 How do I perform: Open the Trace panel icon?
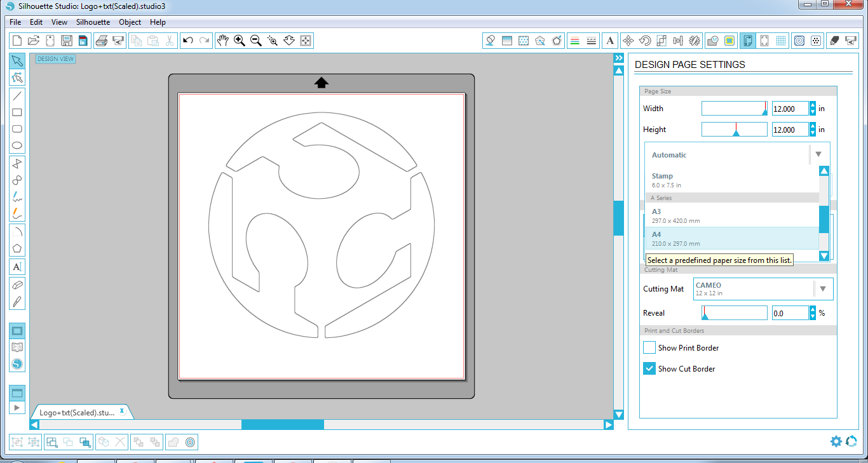pyautogui.click(x=730, y=41)
